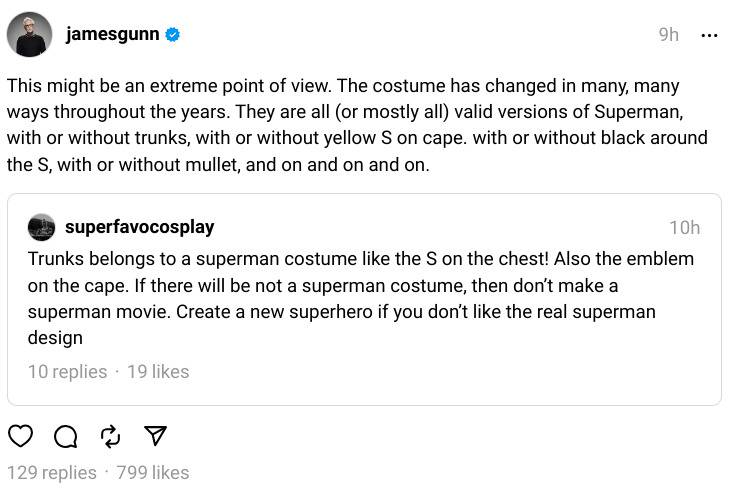
Task: Like the post with the heart icon
Action: 20,436
